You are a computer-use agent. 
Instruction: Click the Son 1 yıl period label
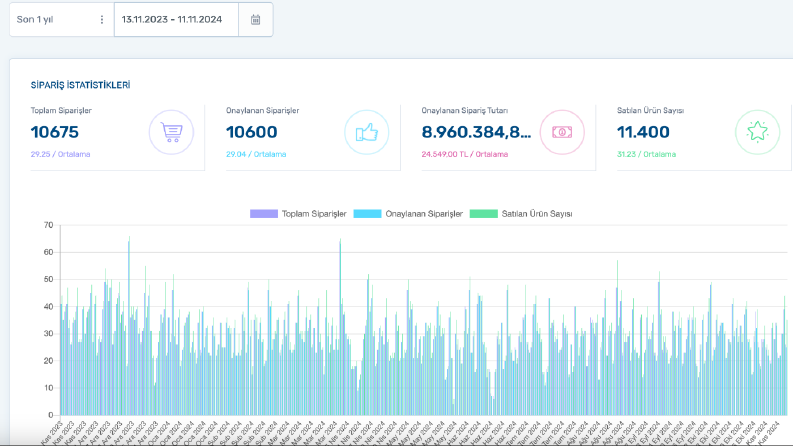click(x=35, y=20)
